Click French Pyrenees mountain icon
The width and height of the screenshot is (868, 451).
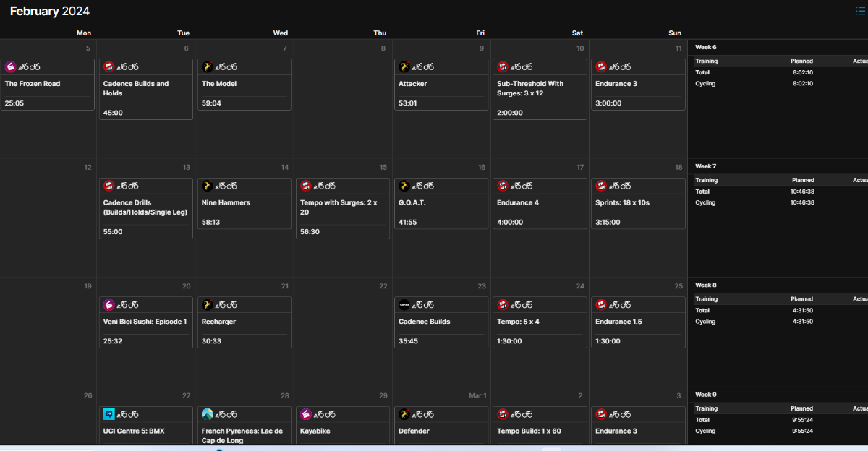(208, 415)
